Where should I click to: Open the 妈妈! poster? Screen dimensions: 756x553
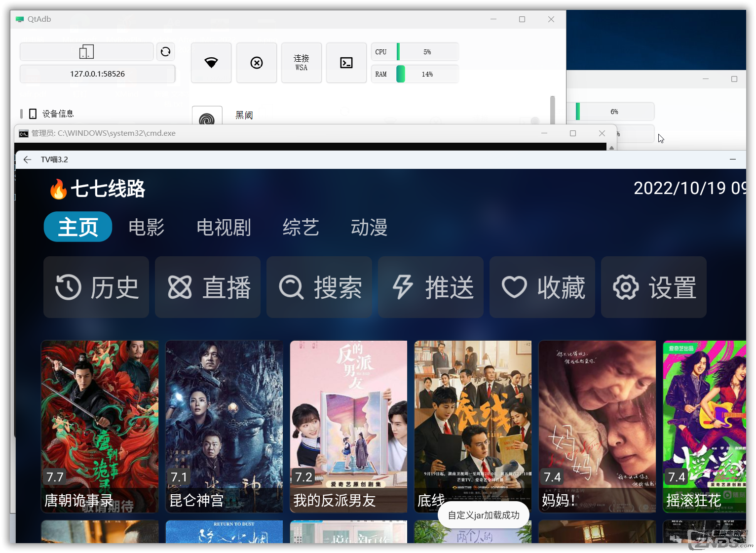(598, 426)
